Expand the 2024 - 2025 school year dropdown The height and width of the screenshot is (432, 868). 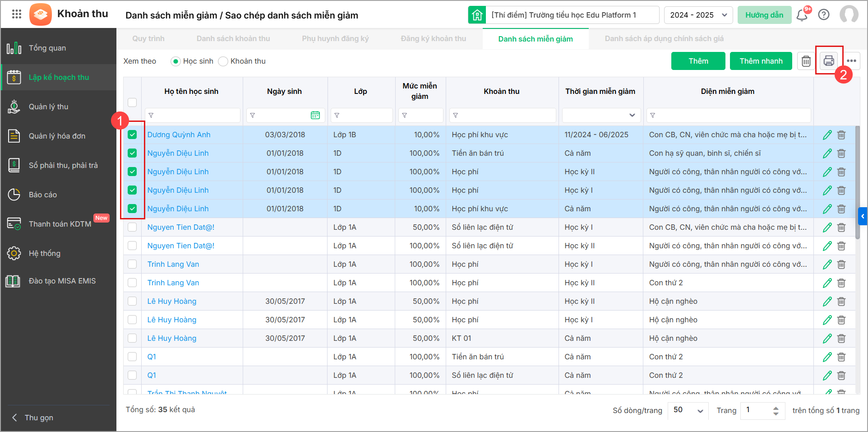click(698, 15)
